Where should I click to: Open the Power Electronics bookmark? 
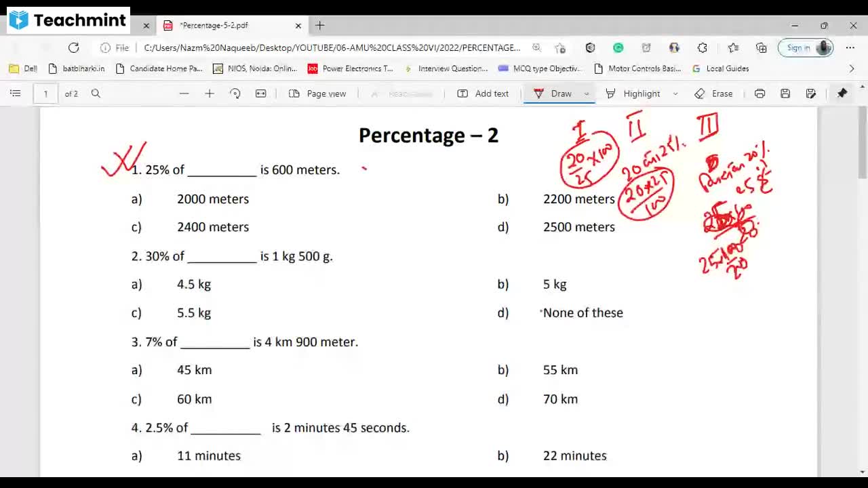[351, 68]
